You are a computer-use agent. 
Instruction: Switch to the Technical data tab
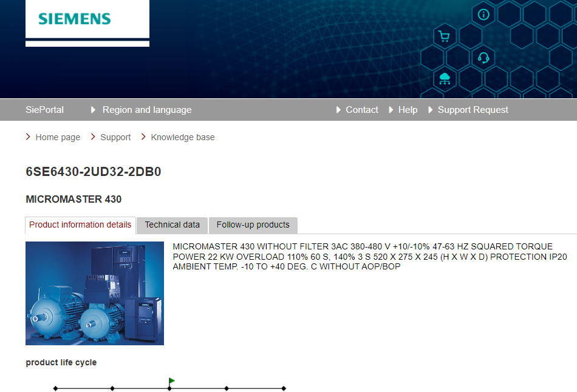pos(172,225)
